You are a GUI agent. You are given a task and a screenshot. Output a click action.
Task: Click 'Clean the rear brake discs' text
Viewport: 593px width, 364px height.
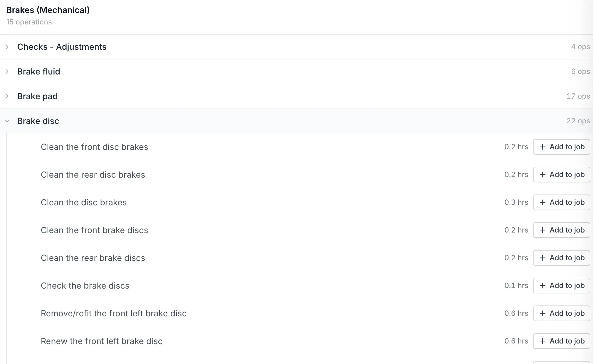click(93, 258)
